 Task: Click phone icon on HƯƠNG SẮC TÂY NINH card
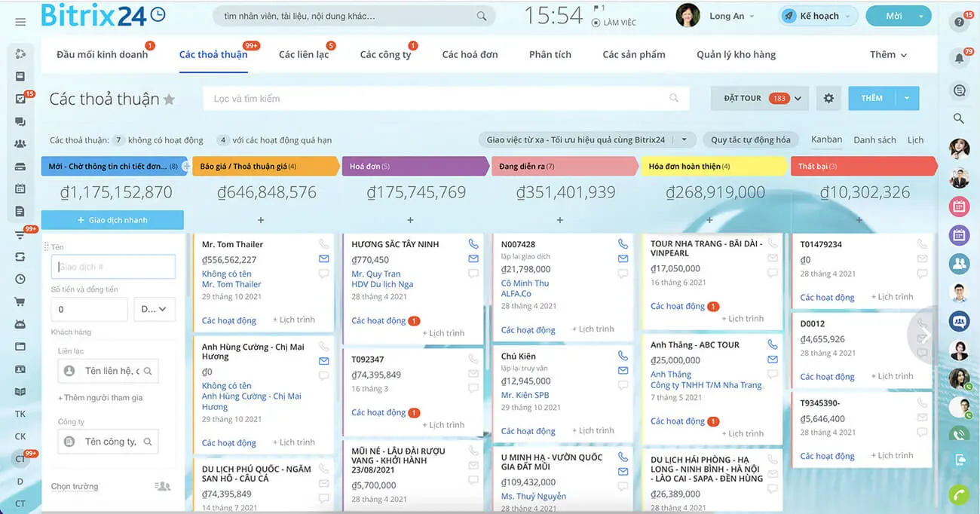(473, 244)
